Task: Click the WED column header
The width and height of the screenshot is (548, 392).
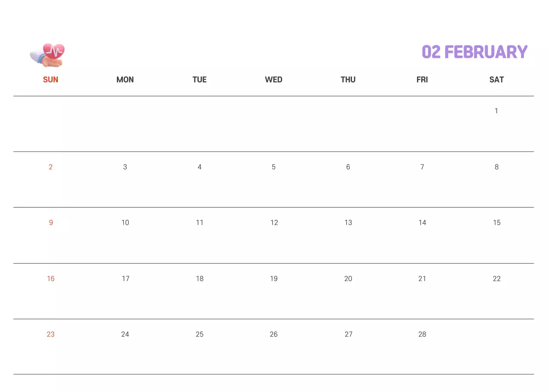Action: click(x=274, y=80)
